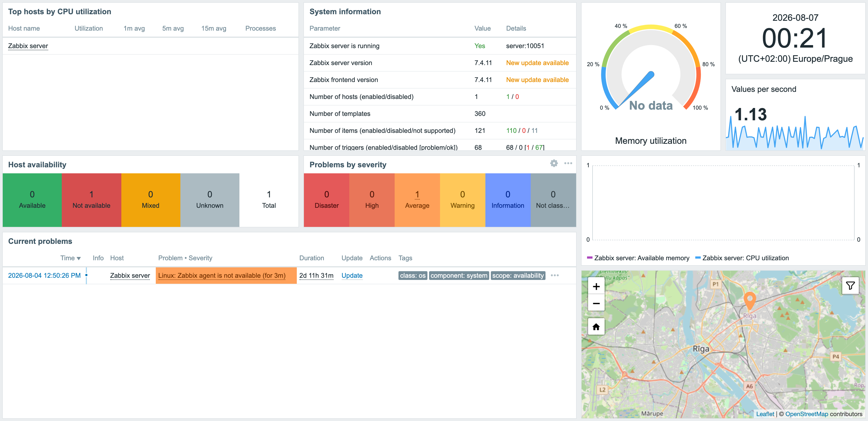The height and width of the screenshot is (421, 868).
Task: Select the High severity tile
Action: coord(372,200)
